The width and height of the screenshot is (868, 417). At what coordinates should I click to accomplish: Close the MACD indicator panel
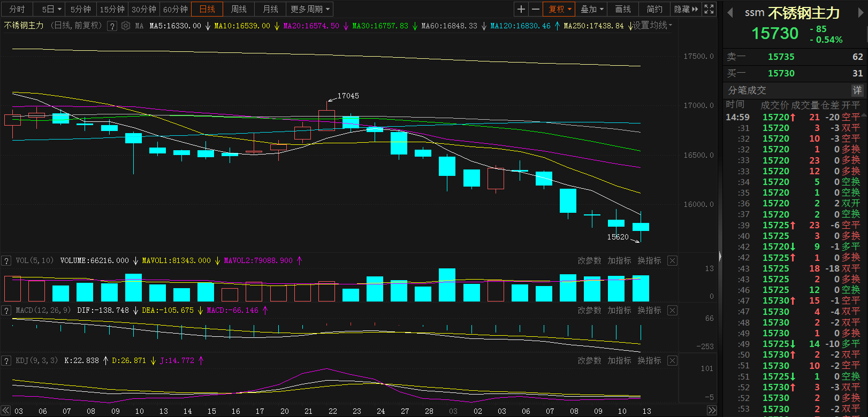click(x=673, y=311)
